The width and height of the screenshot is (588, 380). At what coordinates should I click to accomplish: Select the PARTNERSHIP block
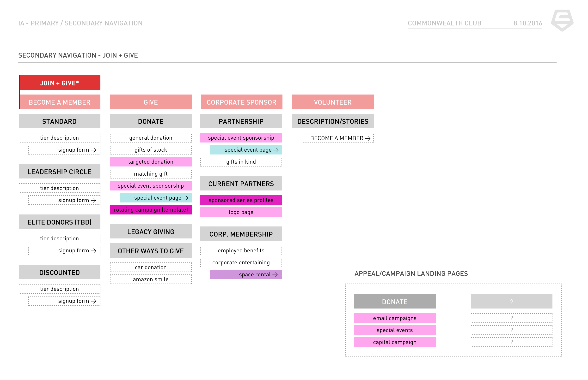pyautogui.click(x=241, y=121)
